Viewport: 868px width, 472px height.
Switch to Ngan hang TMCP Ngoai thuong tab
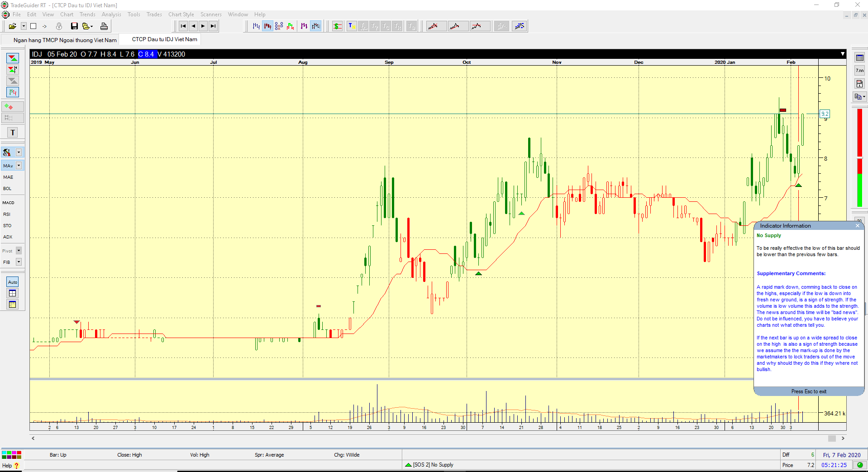tap(65, 40)
